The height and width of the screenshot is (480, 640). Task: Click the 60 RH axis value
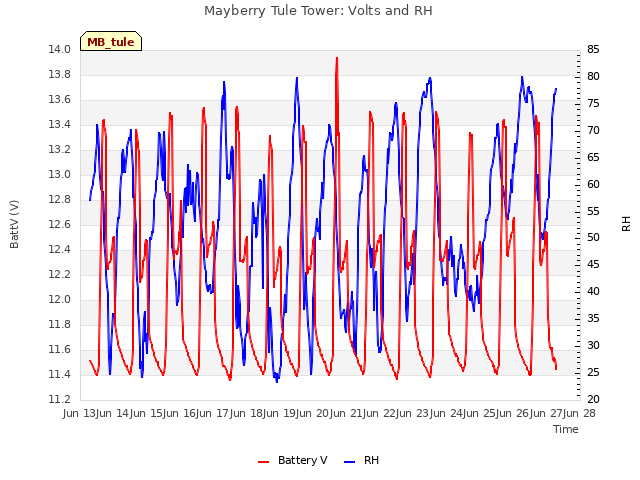click(x=593, y=184)
